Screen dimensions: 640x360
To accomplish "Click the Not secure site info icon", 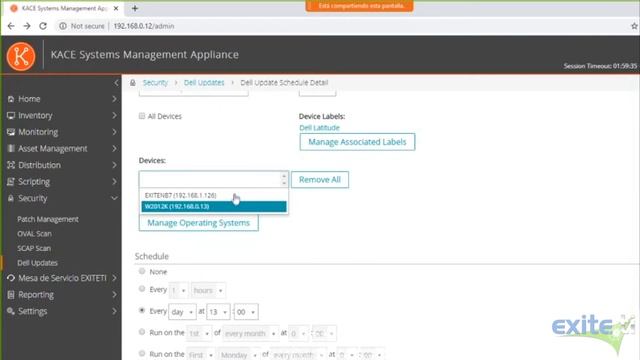I will 62,26.
